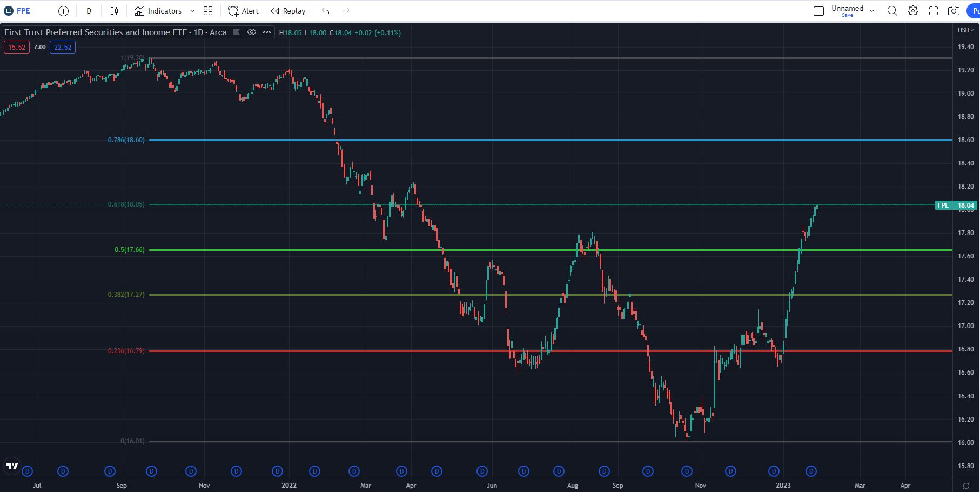Open candlestick chart style menu
Viewport: 980px width, 492px height.
tap(114, 11)
